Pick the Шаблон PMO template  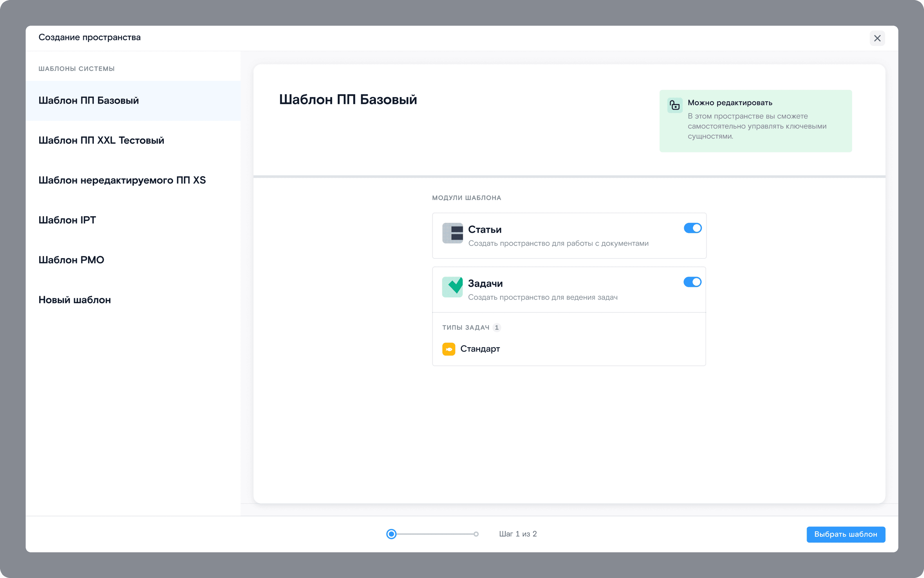click(133, 260)
